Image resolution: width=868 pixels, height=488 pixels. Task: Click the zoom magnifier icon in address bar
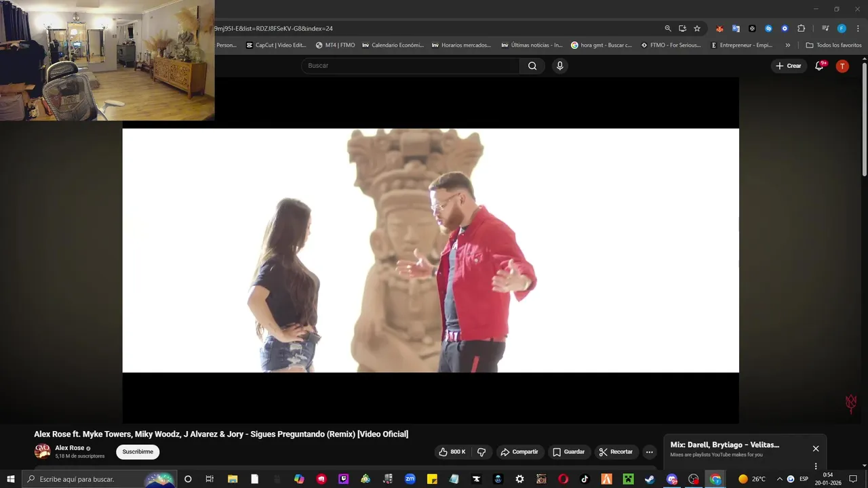click(668, 28)
